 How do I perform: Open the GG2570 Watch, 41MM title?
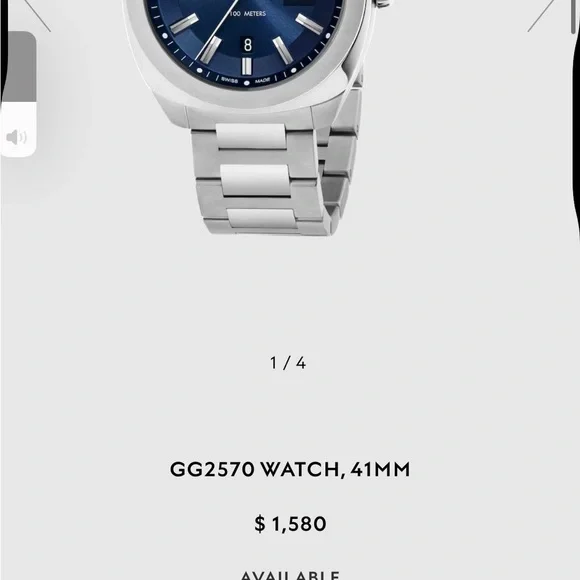click(290, 469)
